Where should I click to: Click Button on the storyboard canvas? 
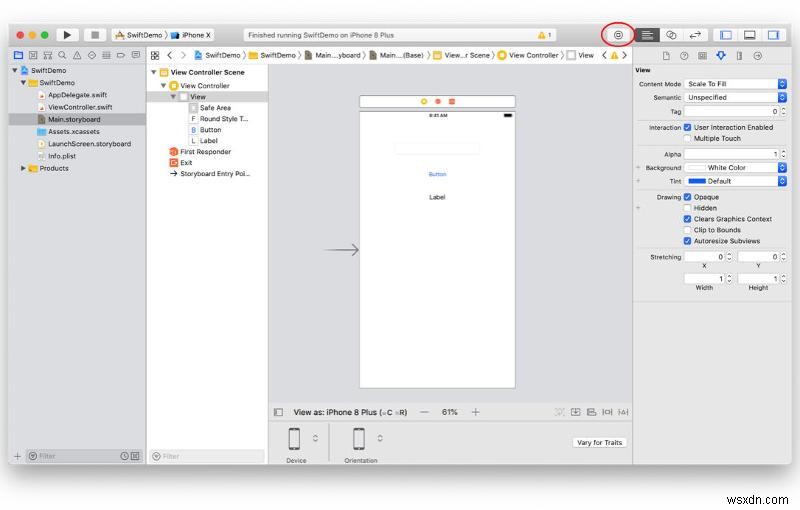coord(437,174)
